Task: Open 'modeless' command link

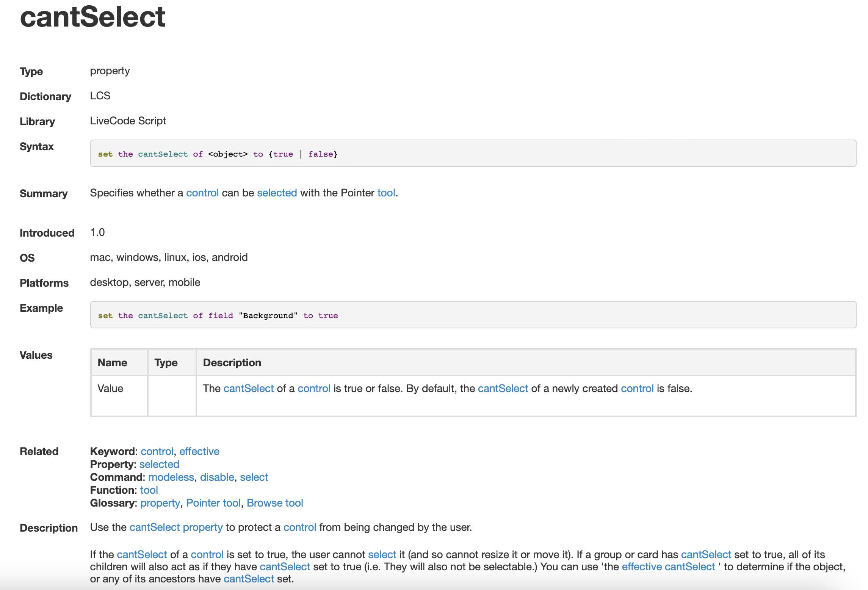Action: coord(171,477)
